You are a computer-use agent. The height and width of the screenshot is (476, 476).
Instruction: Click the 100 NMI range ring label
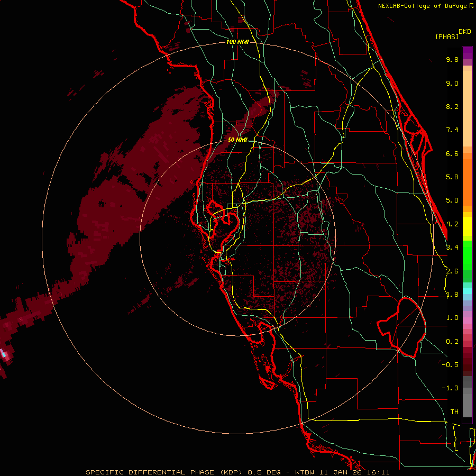pyautogui.click(x=237, y=42)
